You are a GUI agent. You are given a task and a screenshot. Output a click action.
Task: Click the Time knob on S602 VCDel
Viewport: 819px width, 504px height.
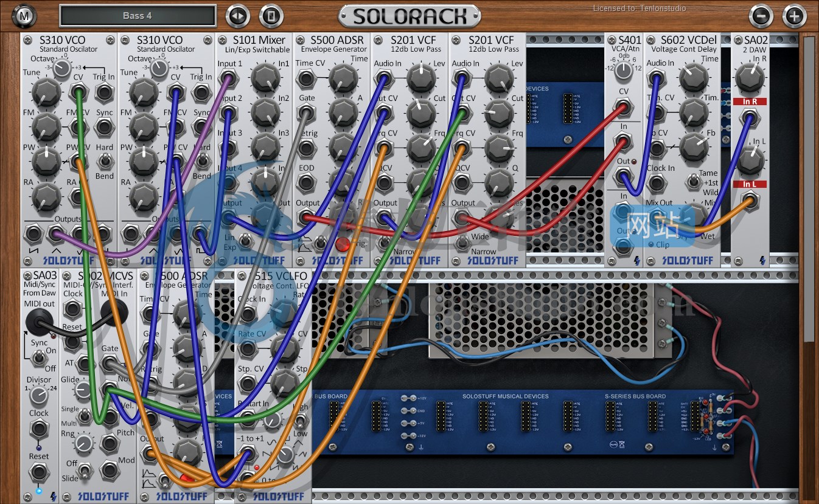(694, 78)
